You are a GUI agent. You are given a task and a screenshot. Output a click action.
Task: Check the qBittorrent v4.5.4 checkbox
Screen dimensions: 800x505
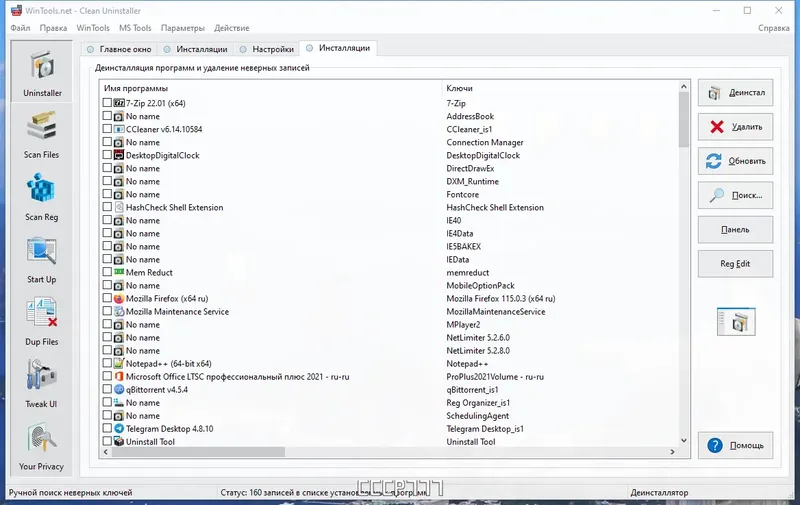coord(107,389)
